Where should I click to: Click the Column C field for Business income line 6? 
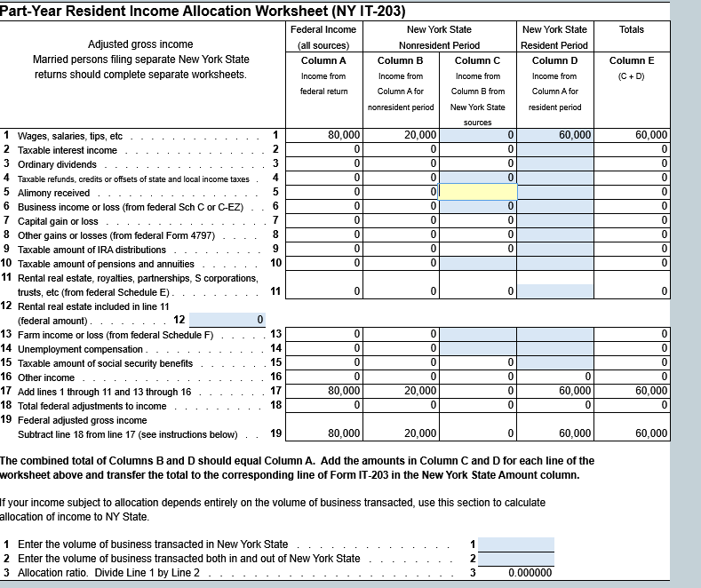coord(477,206)
